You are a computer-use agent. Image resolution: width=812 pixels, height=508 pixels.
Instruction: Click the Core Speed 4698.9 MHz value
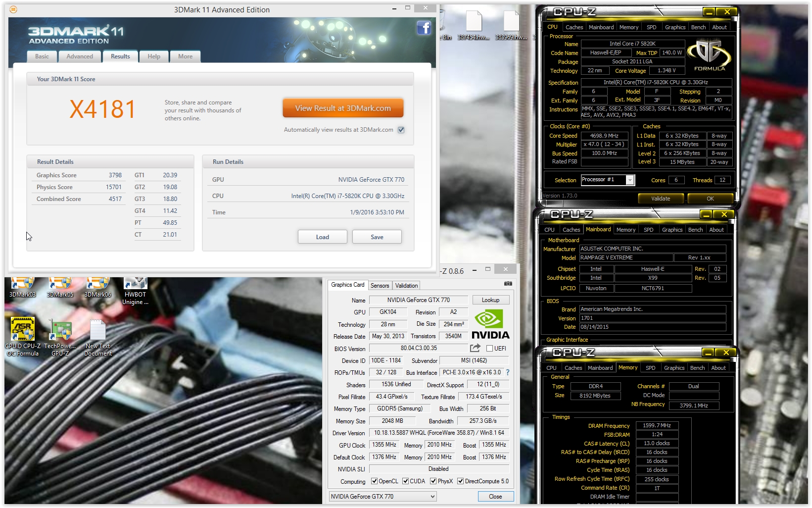tap(604, 136)
